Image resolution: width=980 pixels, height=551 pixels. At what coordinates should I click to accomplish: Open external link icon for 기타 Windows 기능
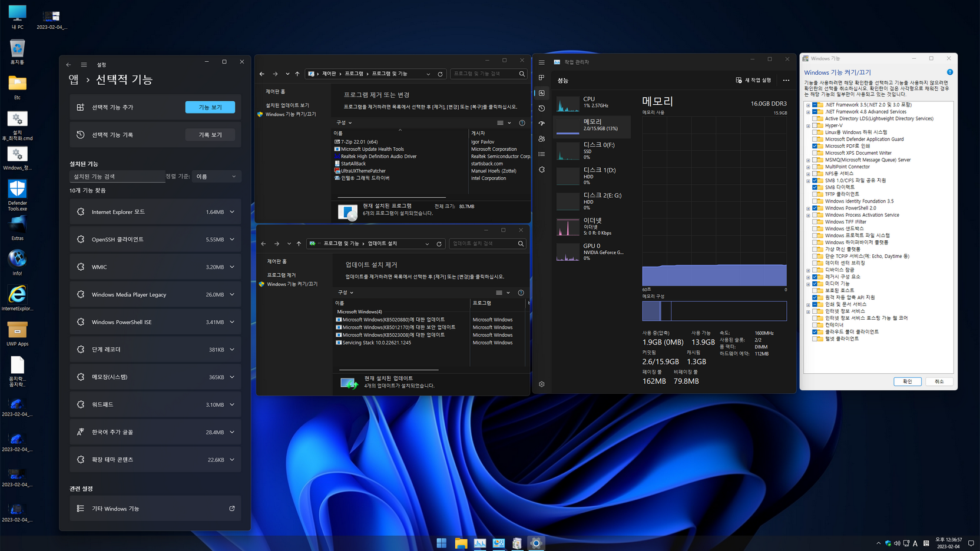[232, 509]
